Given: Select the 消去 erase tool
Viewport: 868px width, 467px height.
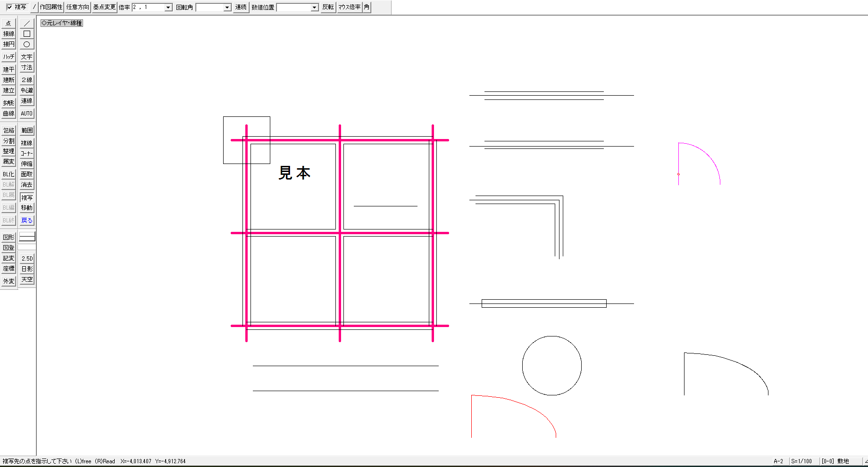Looking at the screenshot, I should (x=27, y=185).
